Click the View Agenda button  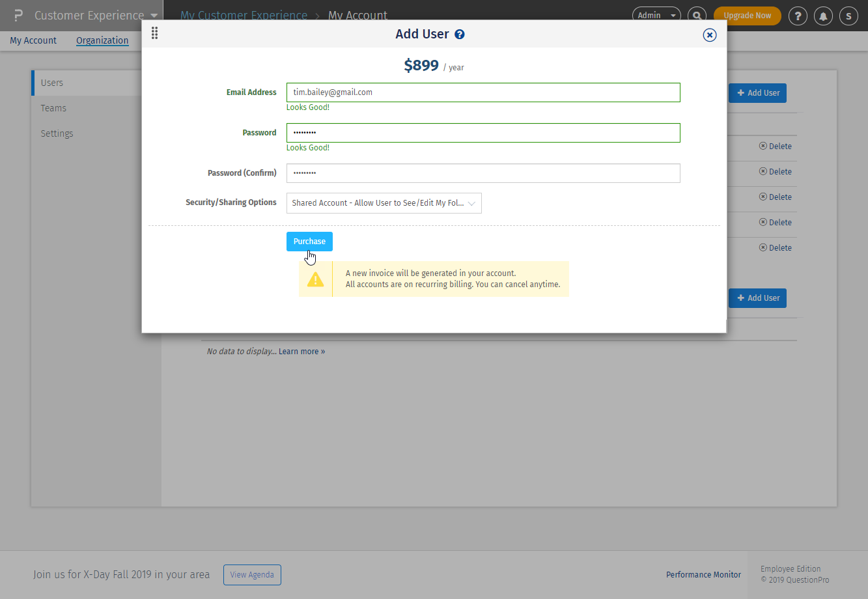pos(252,575)
